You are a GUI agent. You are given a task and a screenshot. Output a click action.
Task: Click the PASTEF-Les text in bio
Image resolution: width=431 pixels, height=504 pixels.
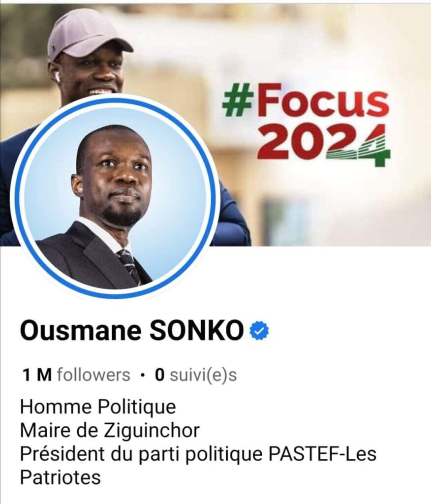click(322, 454)
